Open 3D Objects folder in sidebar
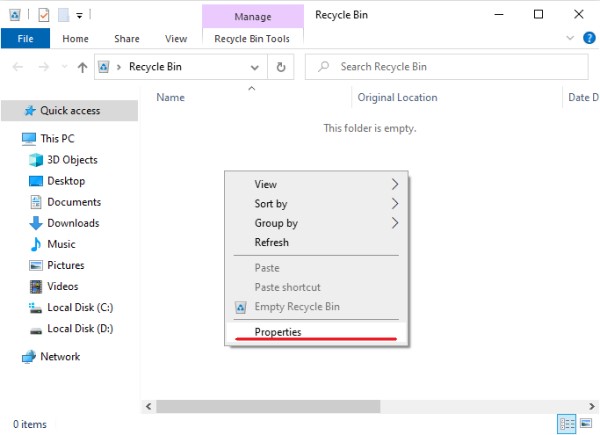 pyautogui.click(x=72, y=160)
